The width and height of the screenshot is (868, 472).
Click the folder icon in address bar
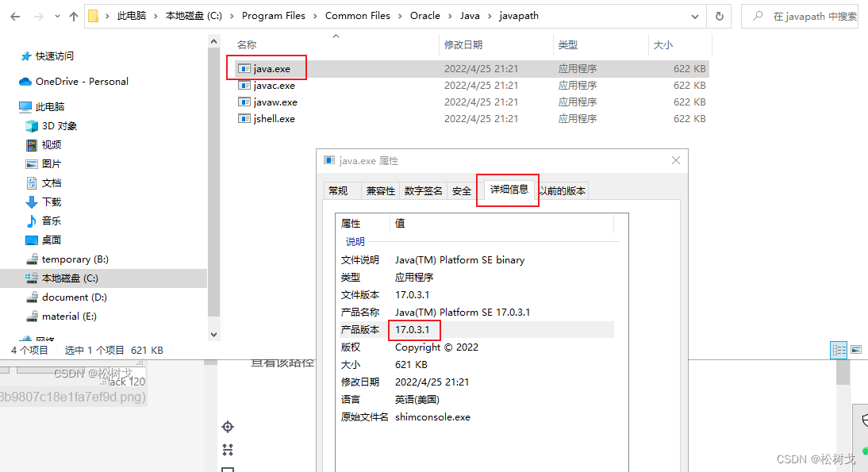click(94, 16)
